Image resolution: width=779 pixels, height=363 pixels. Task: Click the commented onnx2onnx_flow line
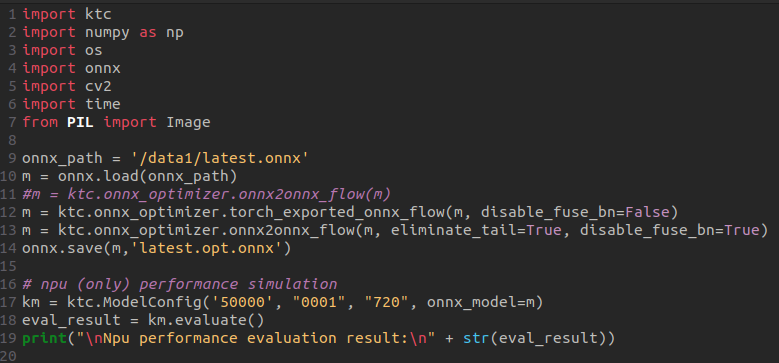click(207, 194)
